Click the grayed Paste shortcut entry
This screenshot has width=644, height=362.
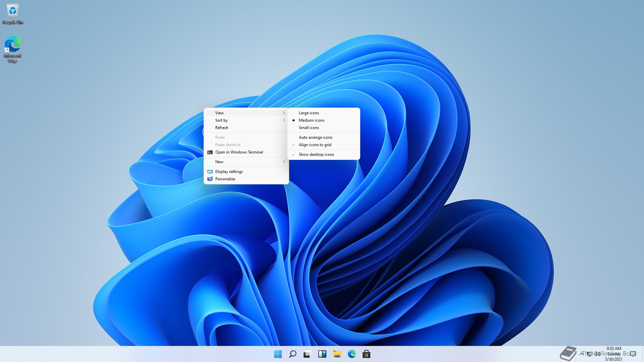[246, 145]
